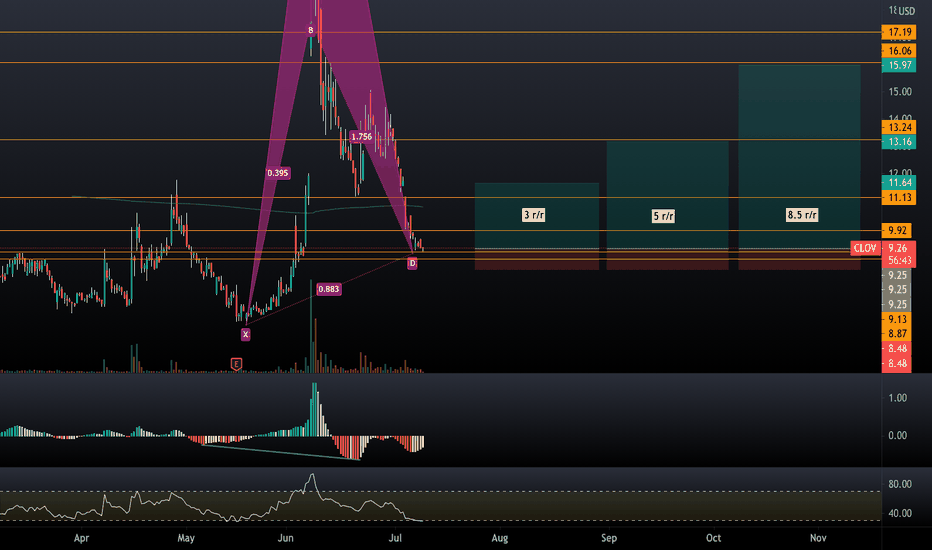This screenshot has height=550, width=932.
Task: Click the Aug label on time axis
Action: coord(500,538)
